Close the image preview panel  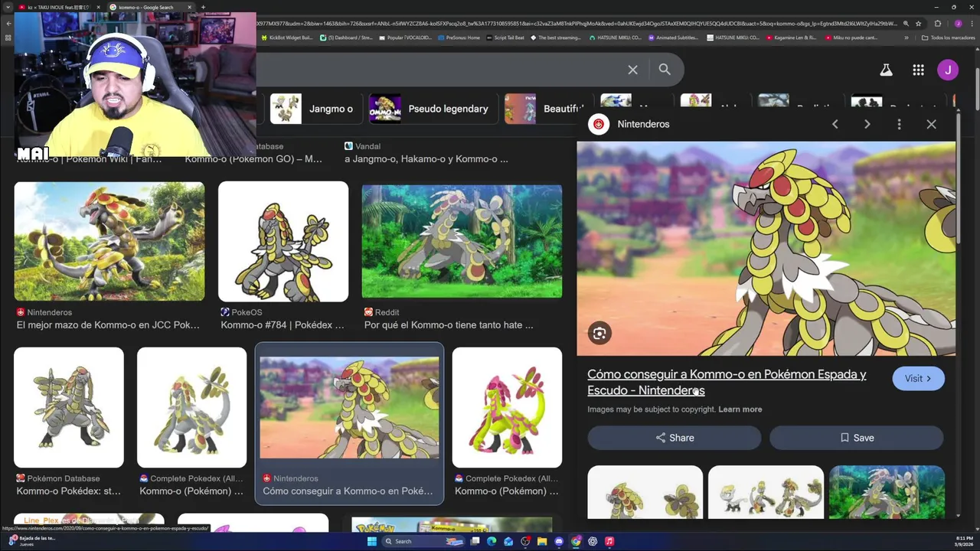tap(931, 124)
